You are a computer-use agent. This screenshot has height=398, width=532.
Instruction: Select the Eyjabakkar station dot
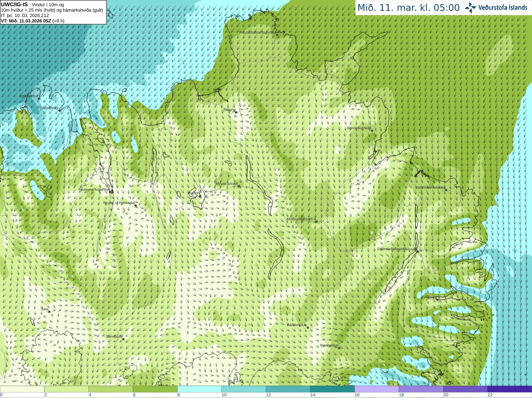[339, 347]
